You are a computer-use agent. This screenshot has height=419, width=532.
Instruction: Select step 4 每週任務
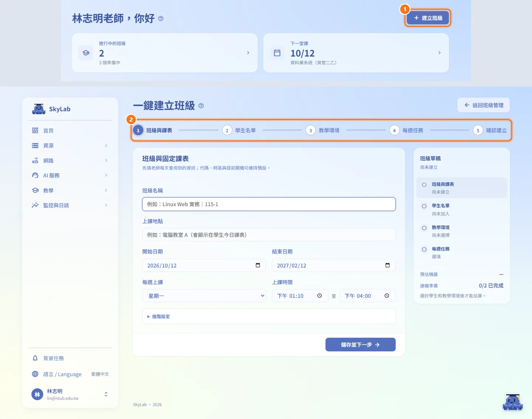pyautogui.click(x=406, y=130)
